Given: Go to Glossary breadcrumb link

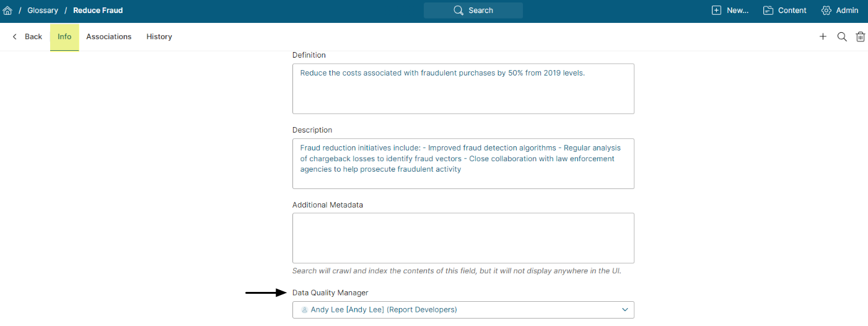Looking at the screenshot, I should pyautogui.click(x=43, y=11).
